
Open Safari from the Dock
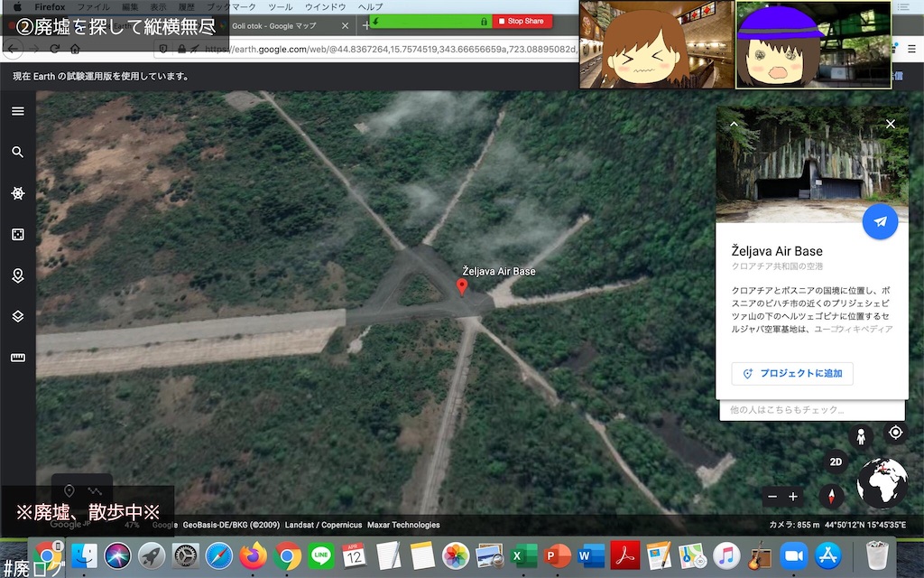(219, 555)
